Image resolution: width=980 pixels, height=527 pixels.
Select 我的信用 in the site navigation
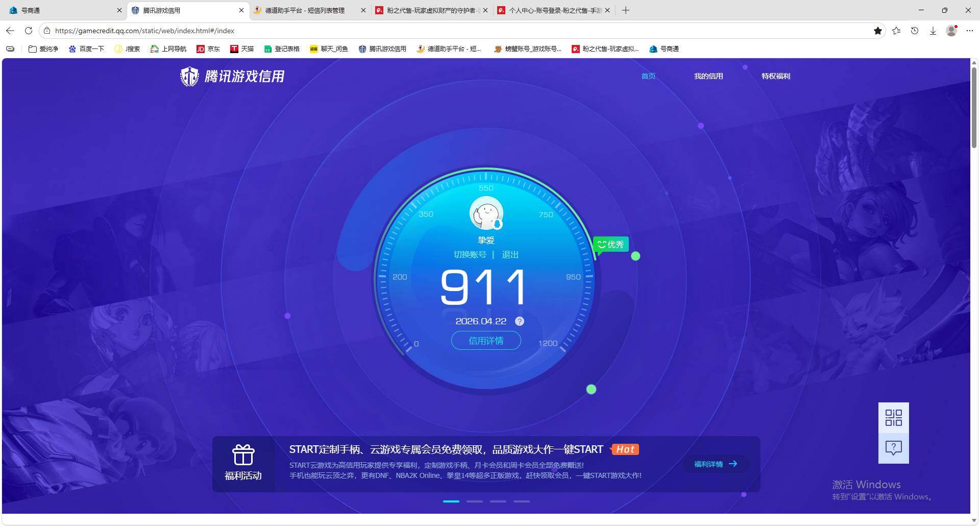coord(708,76)
